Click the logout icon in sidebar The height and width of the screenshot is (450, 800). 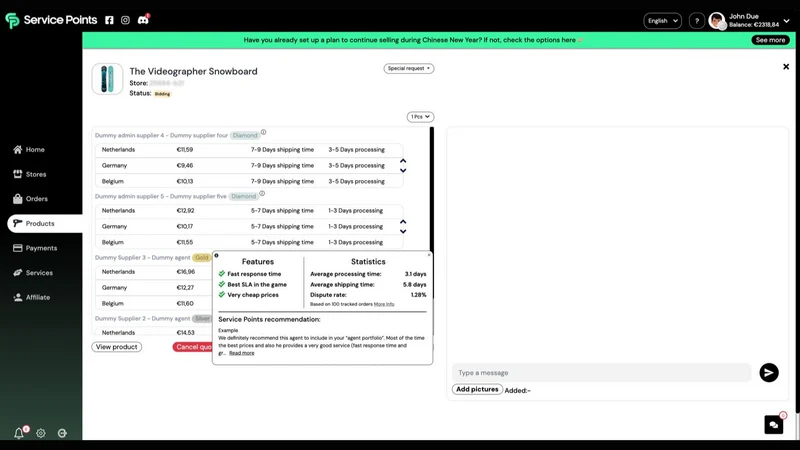coord(62,433)
